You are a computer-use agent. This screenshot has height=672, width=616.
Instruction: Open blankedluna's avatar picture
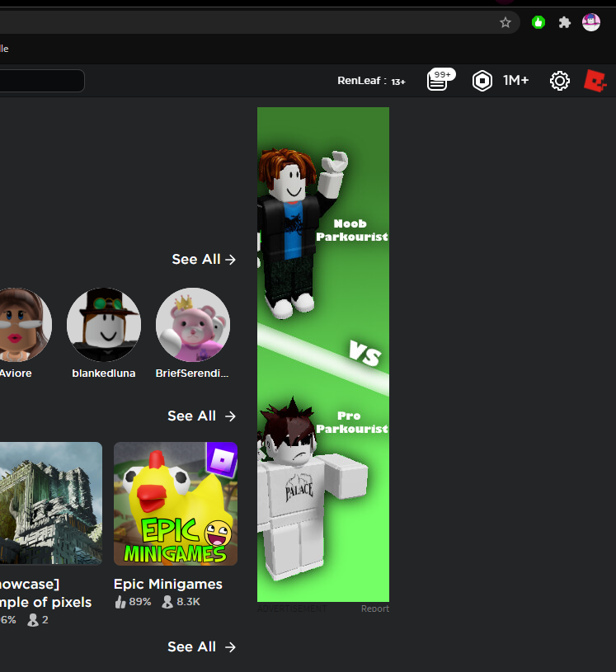[x=104, y=325]
